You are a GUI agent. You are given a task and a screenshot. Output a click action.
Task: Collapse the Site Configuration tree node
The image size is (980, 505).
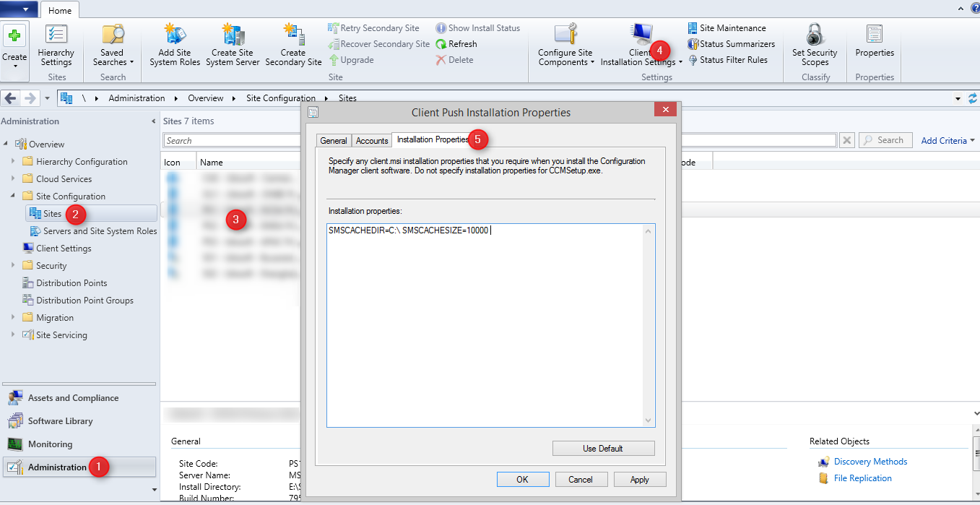coord(13,197)
